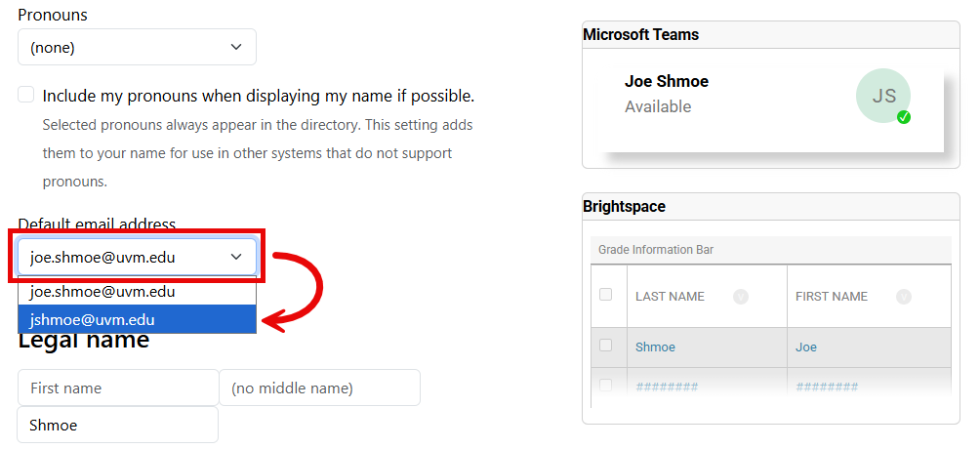Screen dimensions: 980x449
Task: Click the LAST NAME column header
Action: coord(670,297)
